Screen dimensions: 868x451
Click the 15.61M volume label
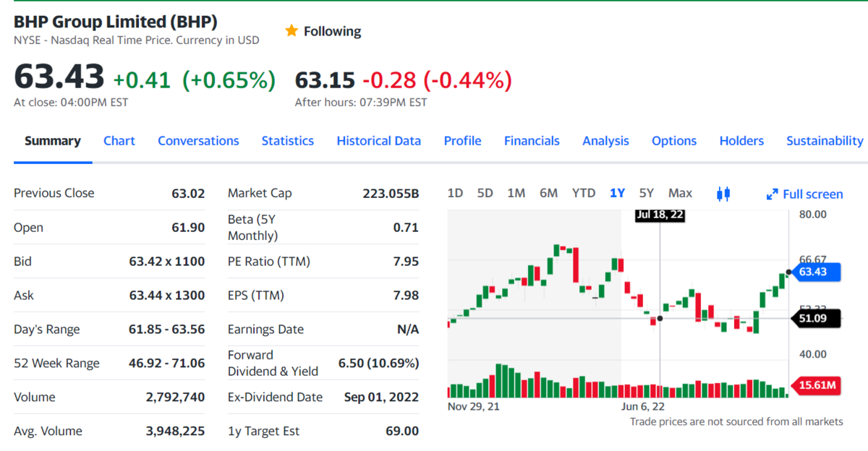[817, 385]
